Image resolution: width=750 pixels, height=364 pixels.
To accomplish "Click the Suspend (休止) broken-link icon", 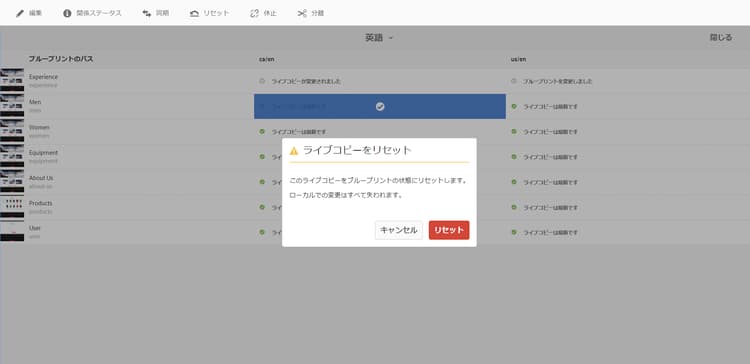I will [254, 13].
